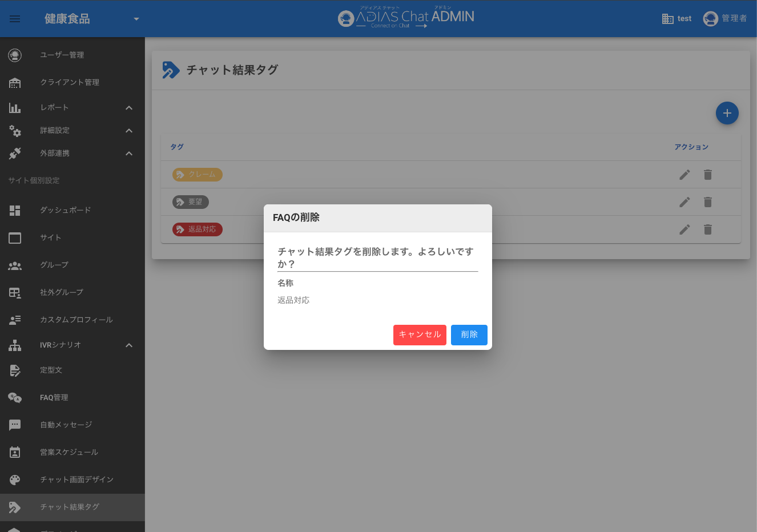Select チャット画面デザイン in the sidebar
757x532 pixels.
[x=76, y=479]
